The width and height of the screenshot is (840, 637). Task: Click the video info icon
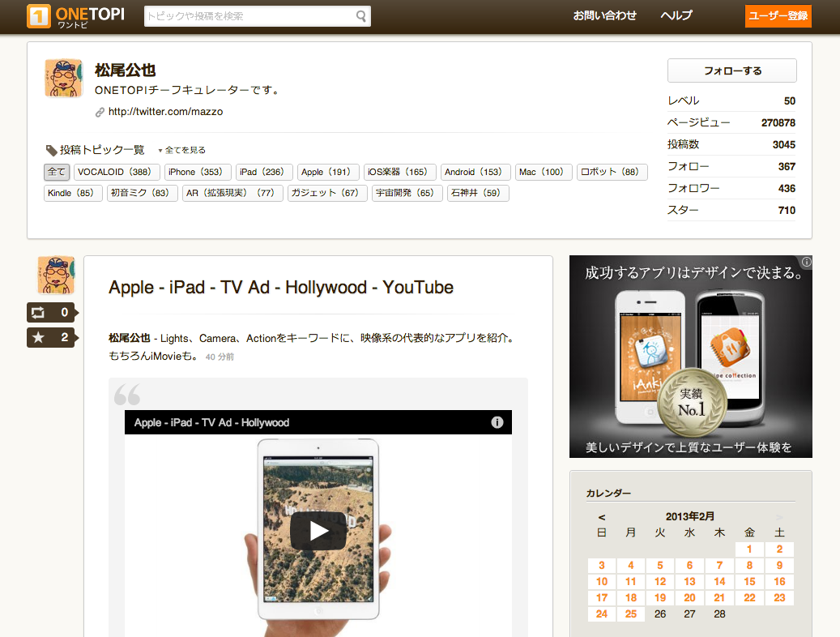497,422
